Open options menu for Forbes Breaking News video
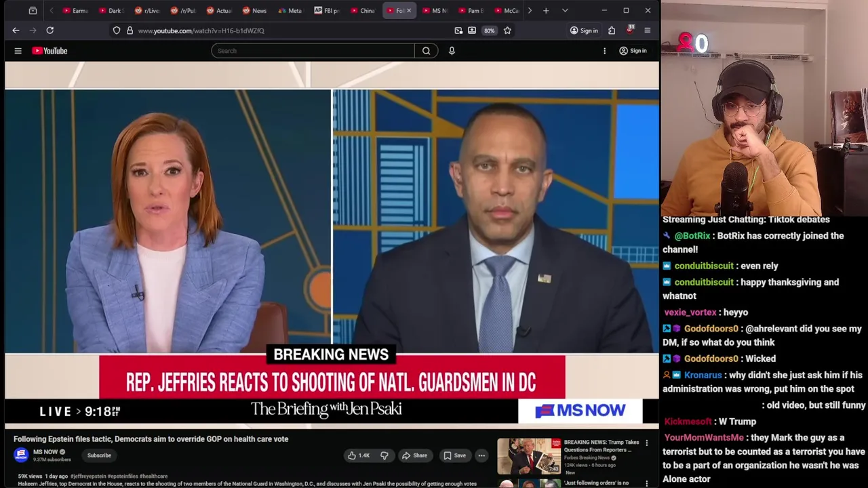This screenshot has width=868, height=488. click(x=646, y=443)
